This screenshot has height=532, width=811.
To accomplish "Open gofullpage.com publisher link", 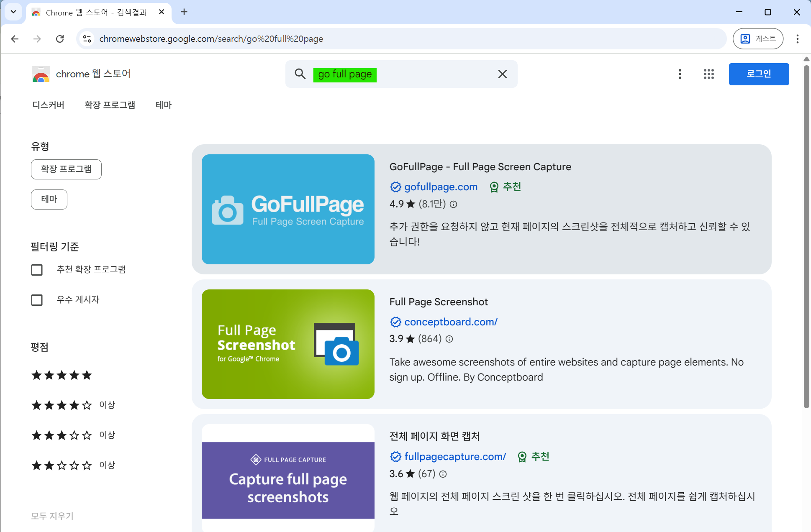I will (x=441, y=187).
